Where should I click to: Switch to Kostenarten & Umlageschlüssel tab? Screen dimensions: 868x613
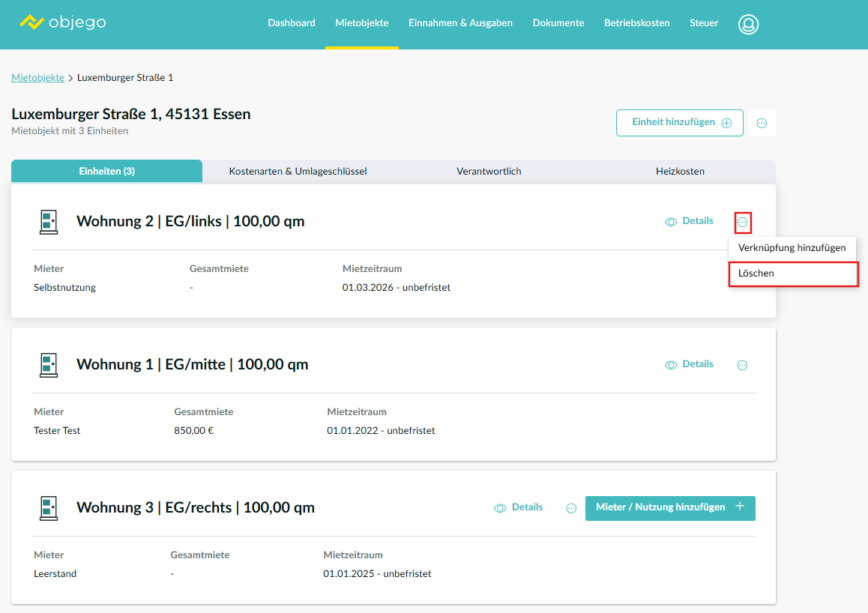tap(298, 172)
